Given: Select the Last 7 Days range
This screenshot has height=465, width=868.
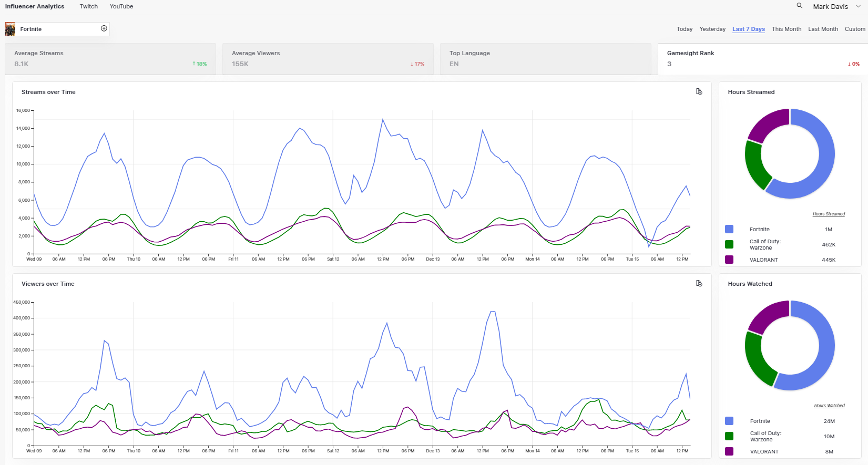Looking at the screenshot, I should coord(749,29).
